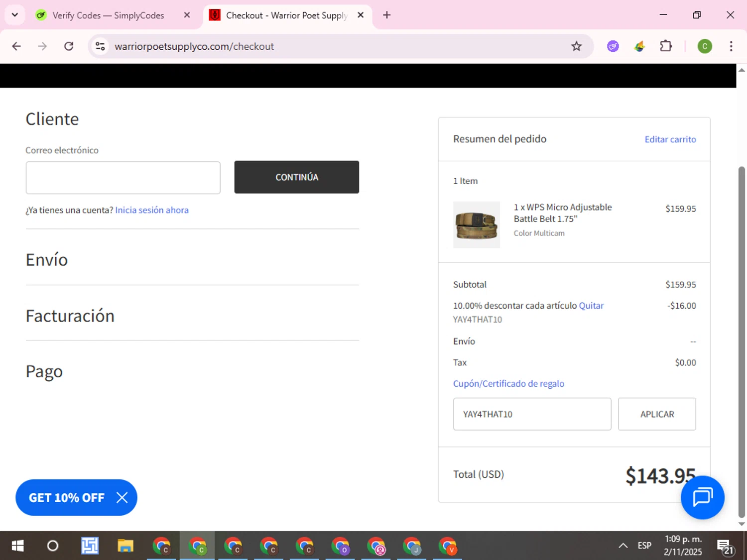This screenshot has height=560, width=747.
Task: Reload the checkout page
Action: coord(69,46)
